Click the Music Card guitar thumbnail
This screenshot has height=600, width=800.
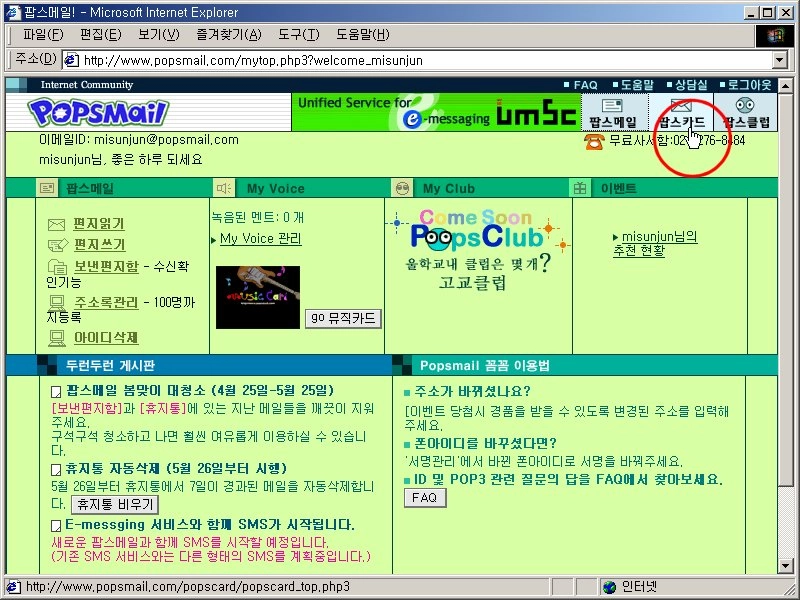[x=258, y=297]
